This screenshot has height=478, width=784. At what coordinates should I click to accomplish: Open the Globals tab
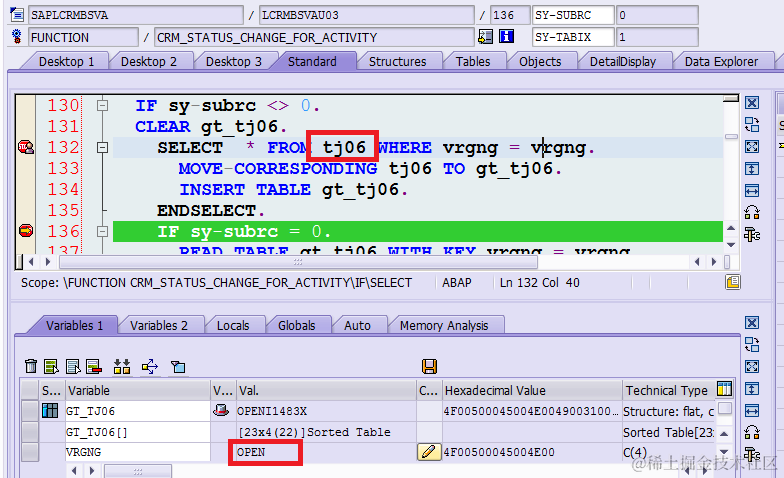pos(296,326)
